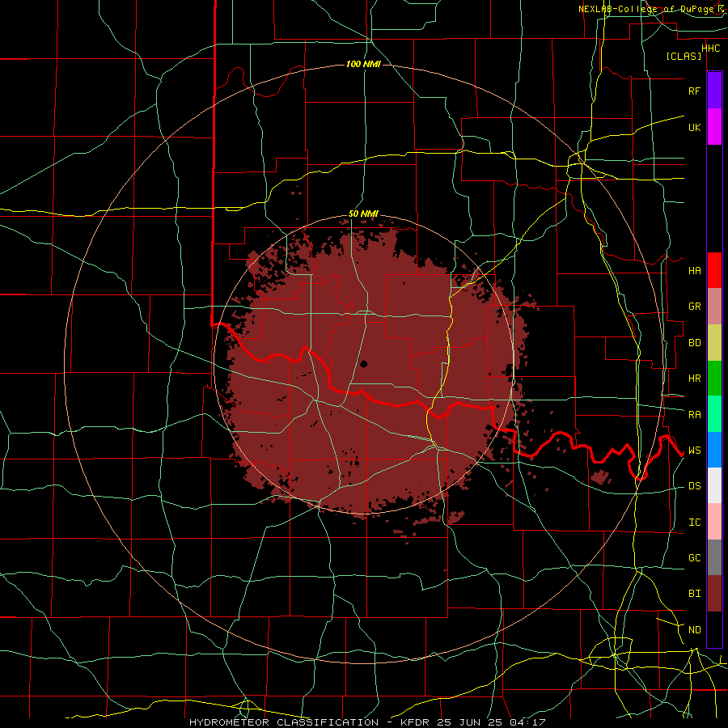Click the ND legend label
The width and height of the screenshot is (728, 728).
click(694, 630)
